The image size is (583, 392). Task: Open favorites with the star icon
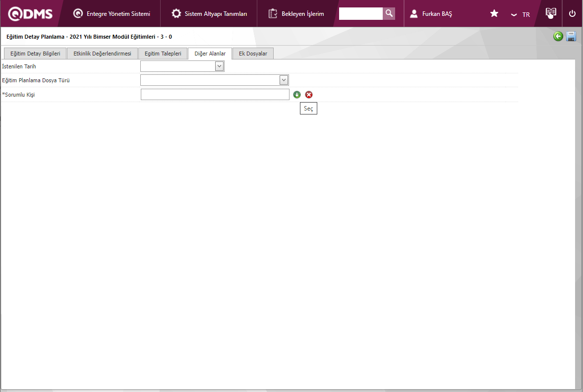click(494, 14)
